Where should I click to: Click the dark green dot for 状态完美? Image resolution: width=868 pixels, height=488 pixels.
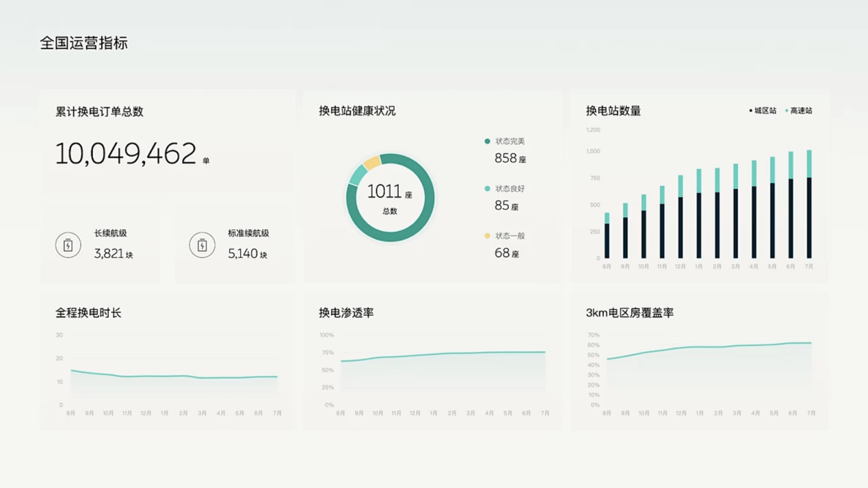click(487, 141)
